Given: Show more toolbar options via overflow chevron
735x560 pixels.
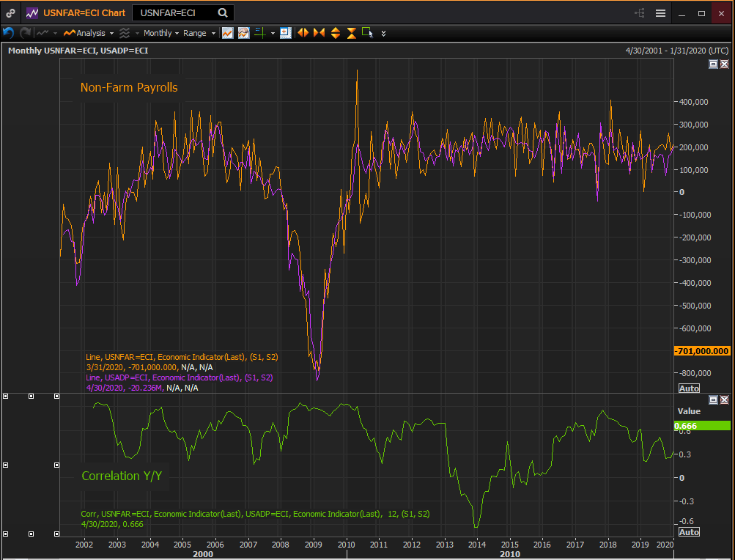Looking at the screenshot, I should pyautogui.click(x=383, y=33).
